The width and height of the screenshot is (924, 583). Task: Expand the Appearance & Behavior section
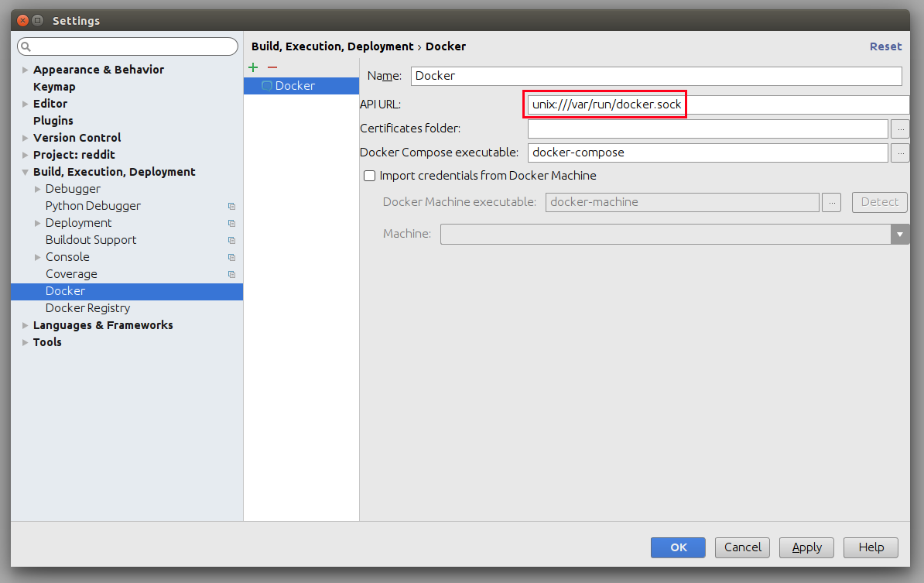[x=25, y=69]
